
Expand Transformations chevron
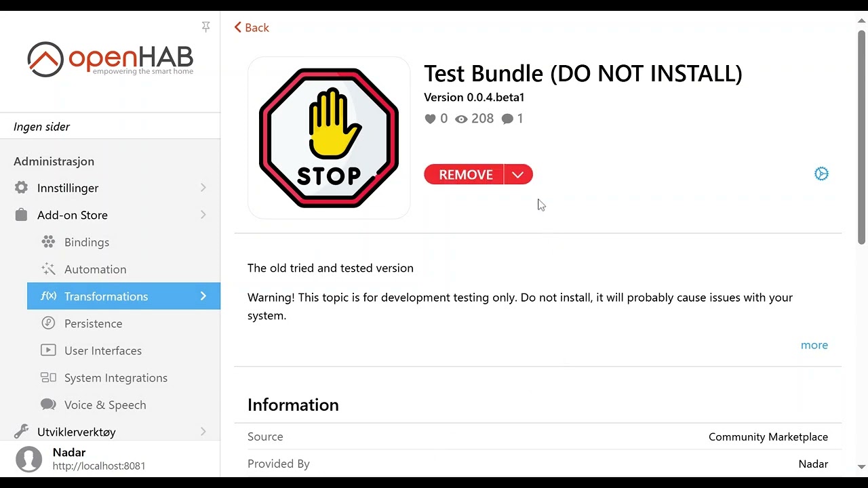pos(203,296)
